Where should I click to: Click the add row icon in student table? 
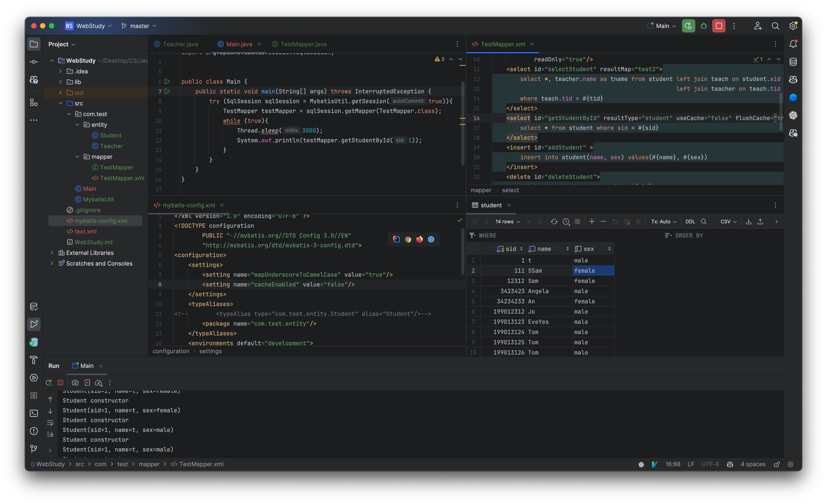(591, 221)
